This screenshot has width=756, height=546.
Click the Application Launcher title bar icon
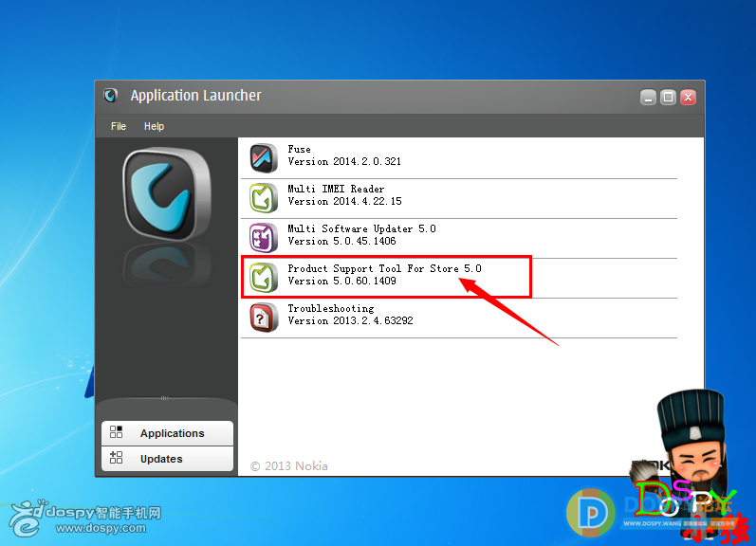(110, 96)
